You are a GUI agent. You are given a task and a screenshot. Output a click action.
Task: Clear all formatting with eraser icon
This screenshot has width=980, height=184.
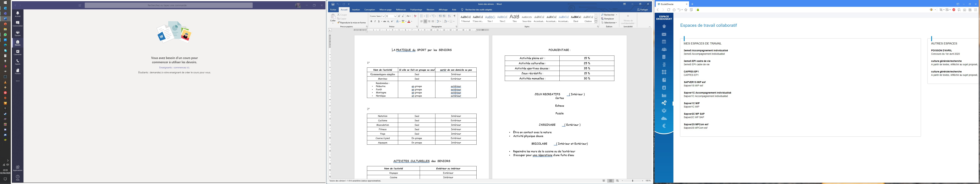[415, 16]
